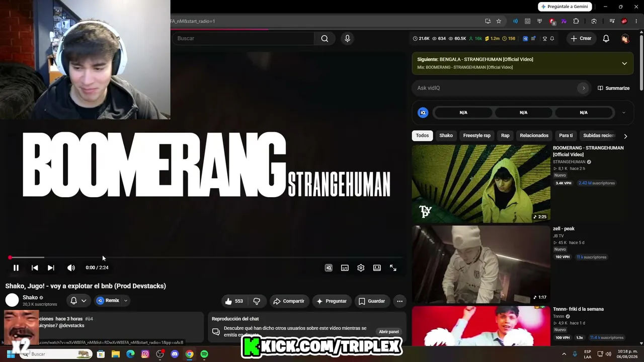Open more actions menu below video
This screenshot has width=644, height=362.
click(x=399, y=301)
